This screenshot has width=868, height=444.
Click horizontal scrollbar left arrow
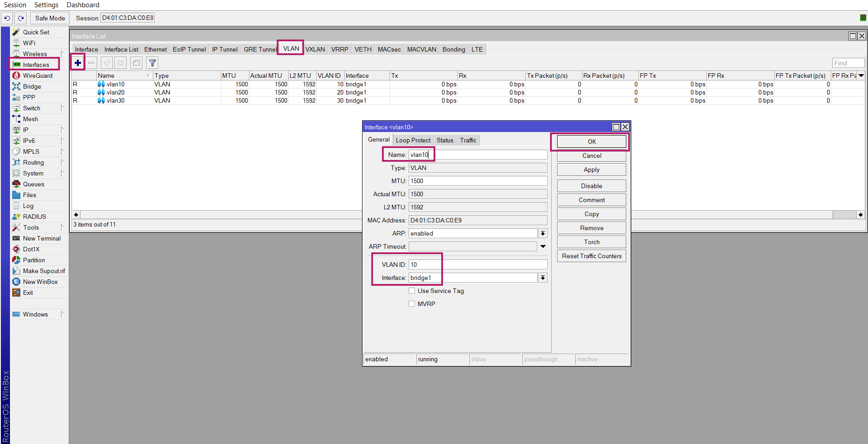pos(76,215)
